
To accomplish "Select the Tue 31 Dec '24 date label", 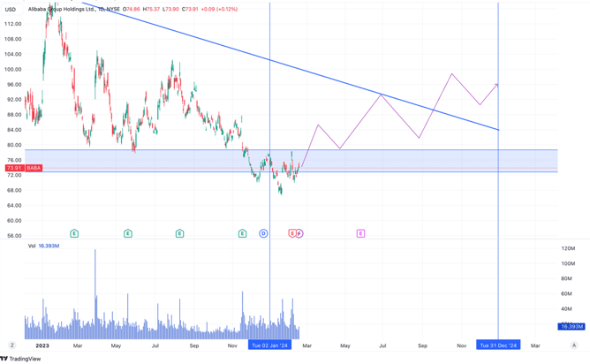I will [498, 345].
